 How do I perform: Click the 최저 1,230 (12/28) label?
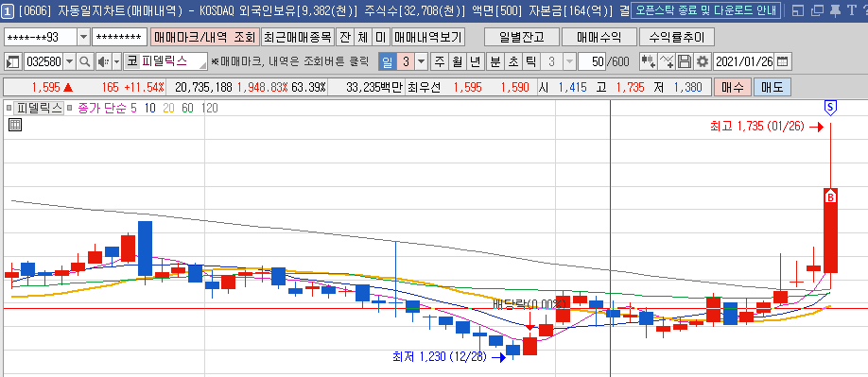439,356
